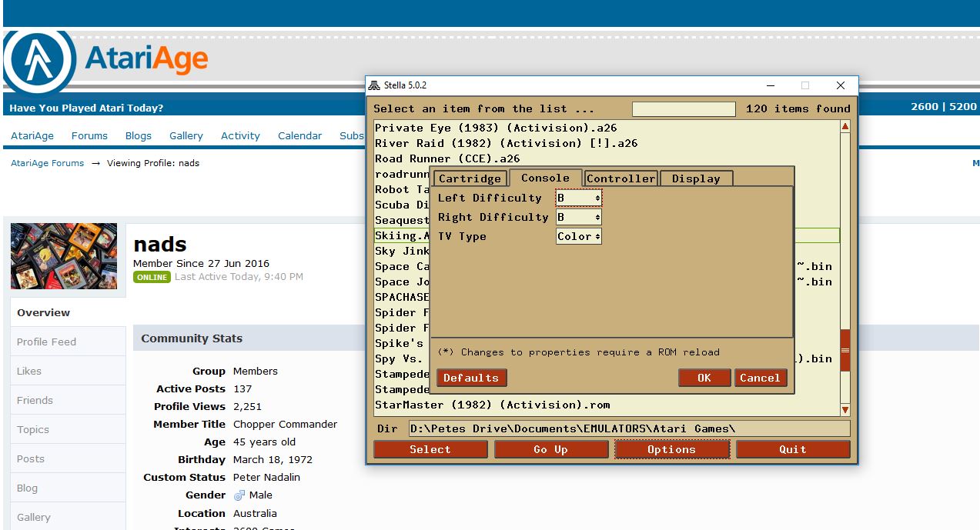The width and height of the screenshot is (980, 530).
Task: Select the Overview profile tab
Action: [68, 312]
